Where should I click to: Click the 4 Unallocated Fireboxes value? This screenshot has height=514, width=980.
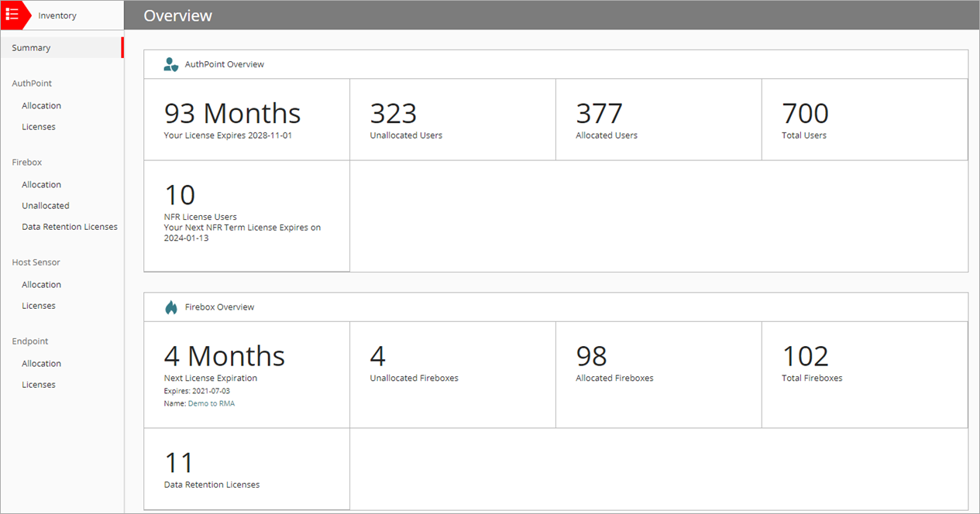[378, 356]
